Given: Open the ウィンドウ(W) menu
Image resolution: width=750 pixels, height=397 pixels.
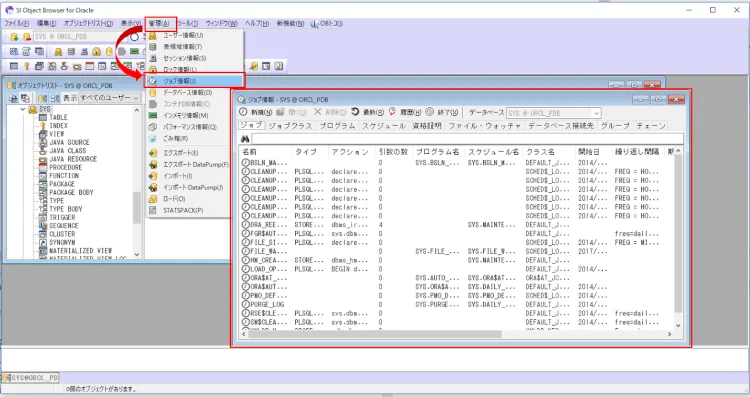Looking at the screenshot, I should point(221,23).
